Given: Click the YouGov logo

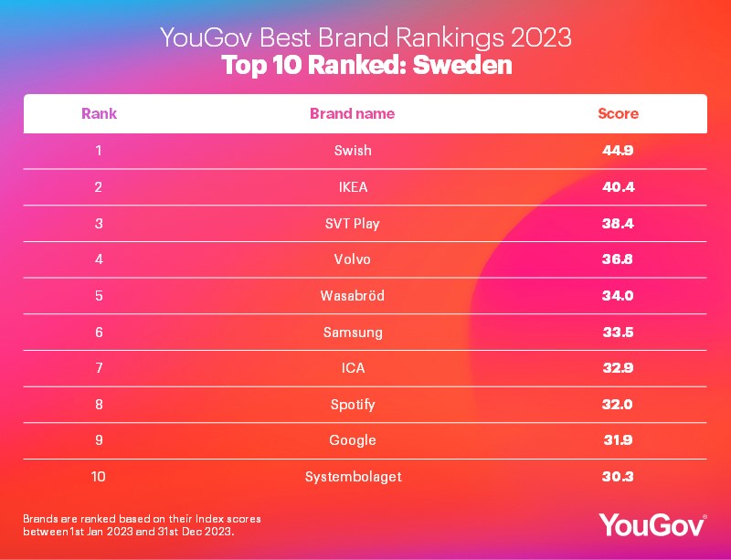Looking at the screenshot, I should click(652, 524).
